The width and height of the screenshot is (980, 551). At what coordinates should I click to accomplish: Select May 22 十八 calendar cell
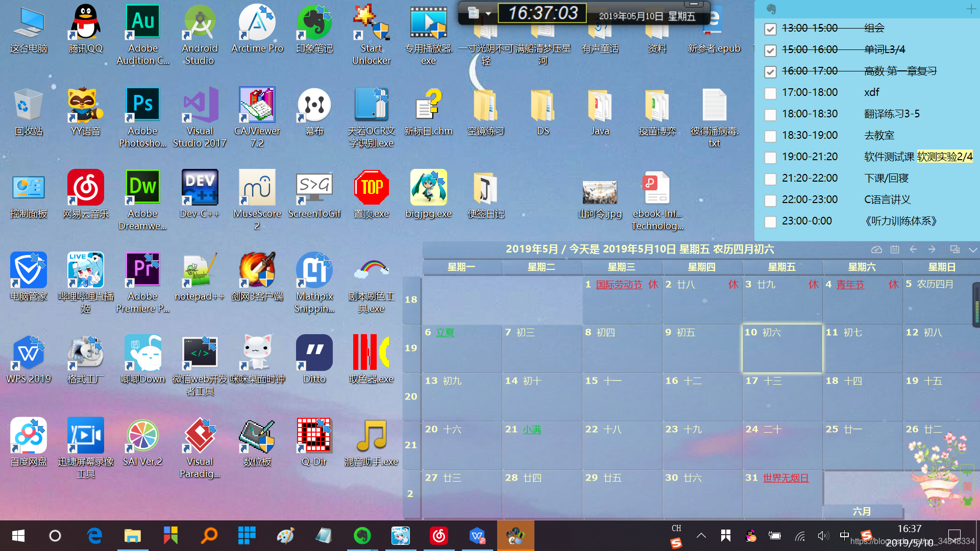[622, 445]
